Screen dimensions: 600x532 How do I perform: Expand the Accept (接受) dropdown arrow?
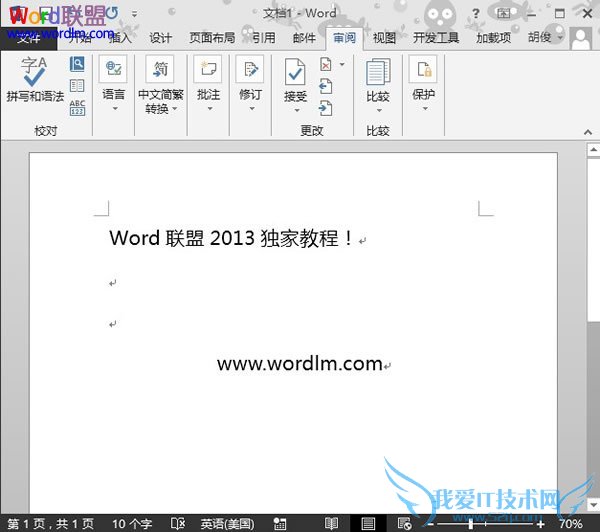pos(297,111)
